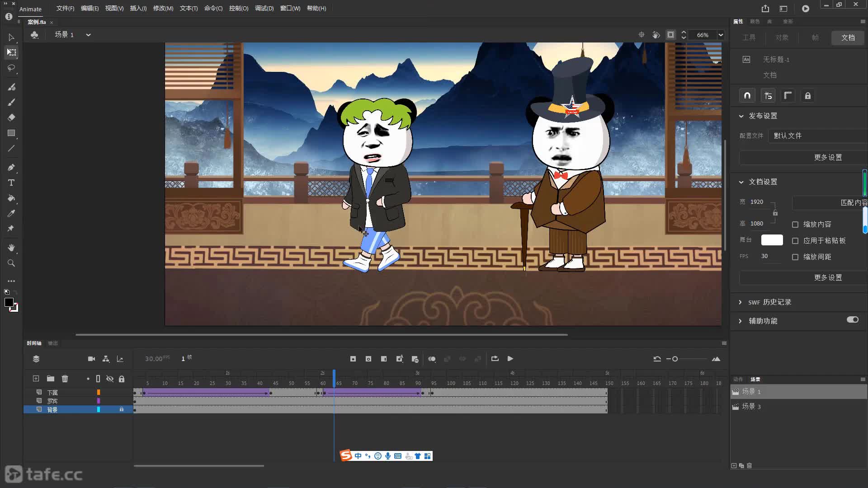Select the Paint Bucket tool
The image size is (868, 488).
click(x=11, y=198)
